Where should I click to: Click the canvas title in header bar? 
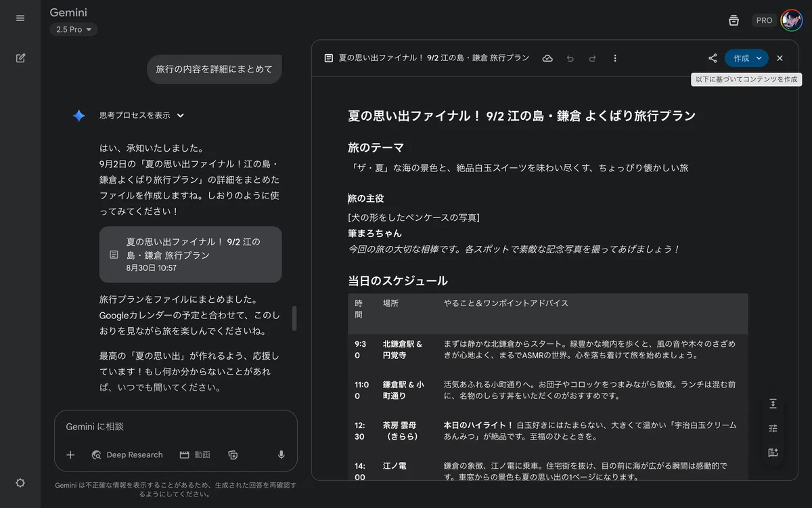pos(434,58)
